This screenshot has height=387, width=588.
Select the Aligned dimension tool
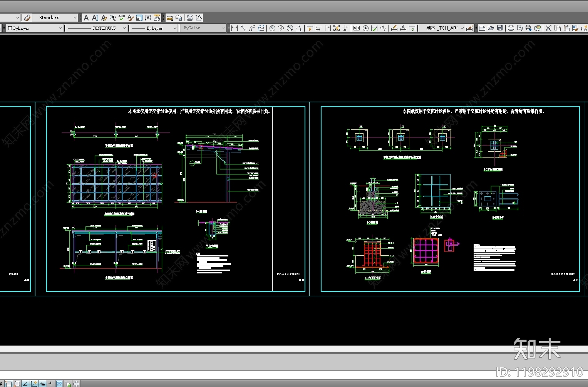point(243,28)
